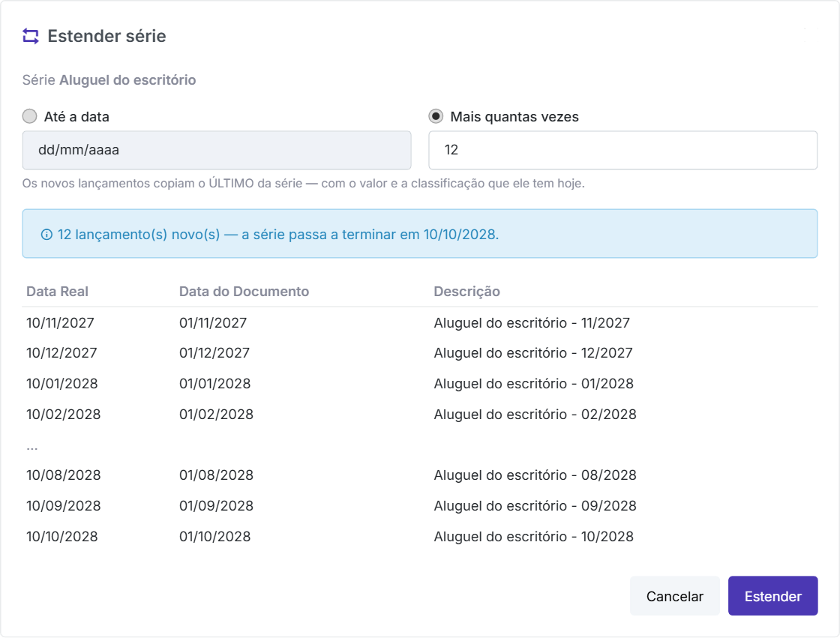Click Aluguel do escritório - 10/2028 description
The image size is (840, 638).
[534, 536]
